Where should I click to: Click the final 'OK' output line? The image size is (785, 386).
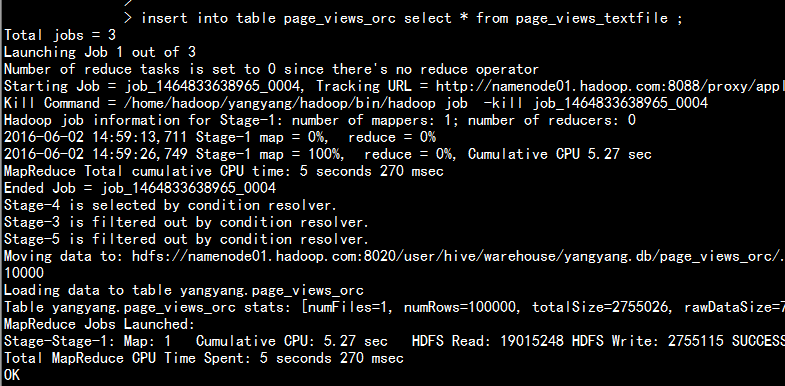point(12,375)
